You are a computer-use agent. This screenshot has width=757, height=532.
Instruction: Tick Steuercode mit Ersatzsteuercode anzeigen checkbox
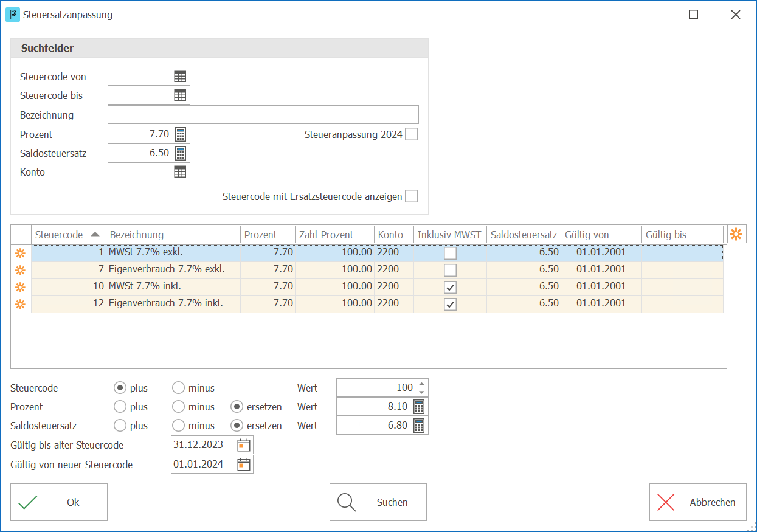412,196
